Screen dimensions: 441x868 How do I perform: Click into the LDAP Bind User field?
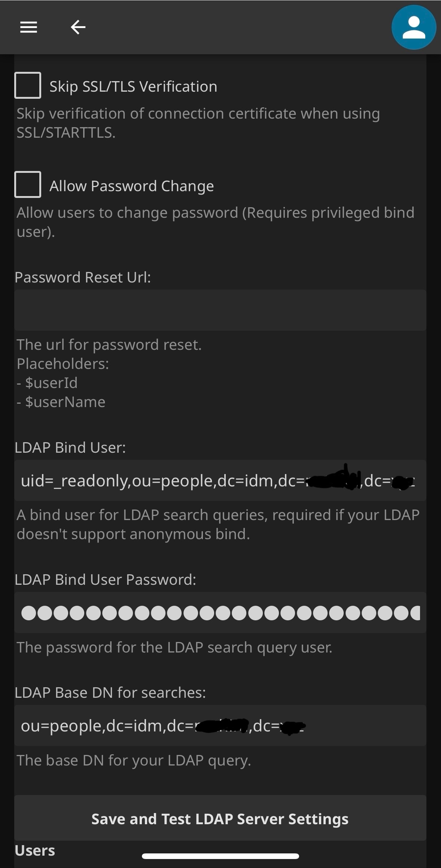tap(220, 481)
